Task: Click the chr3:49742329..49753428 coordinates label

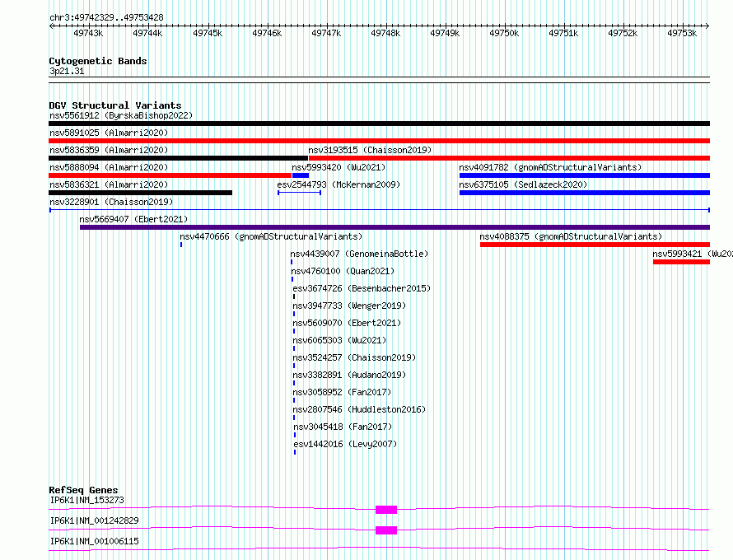Action: tap(106, 17)
